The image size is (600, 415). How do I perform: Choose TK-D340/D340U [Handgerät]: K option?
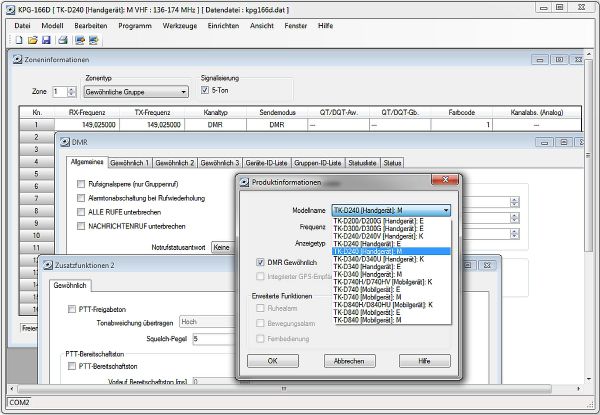point(391,259)
